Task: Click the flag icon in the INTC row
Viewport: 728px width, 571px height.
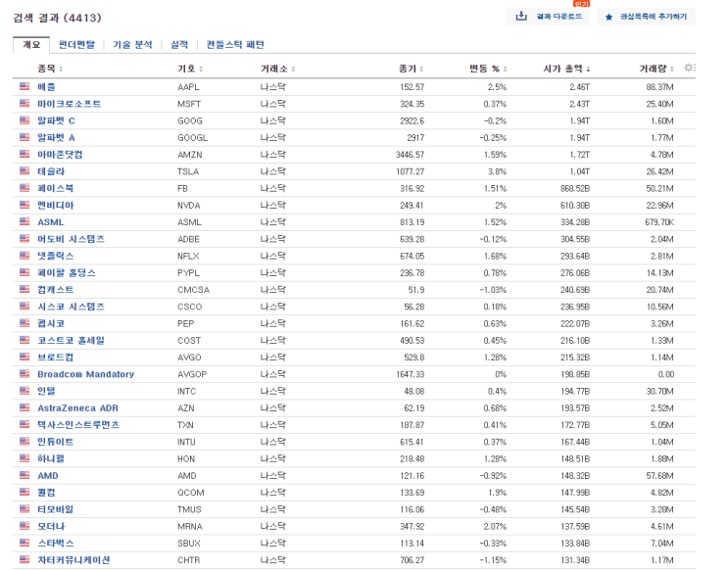Action: (24, 391)
